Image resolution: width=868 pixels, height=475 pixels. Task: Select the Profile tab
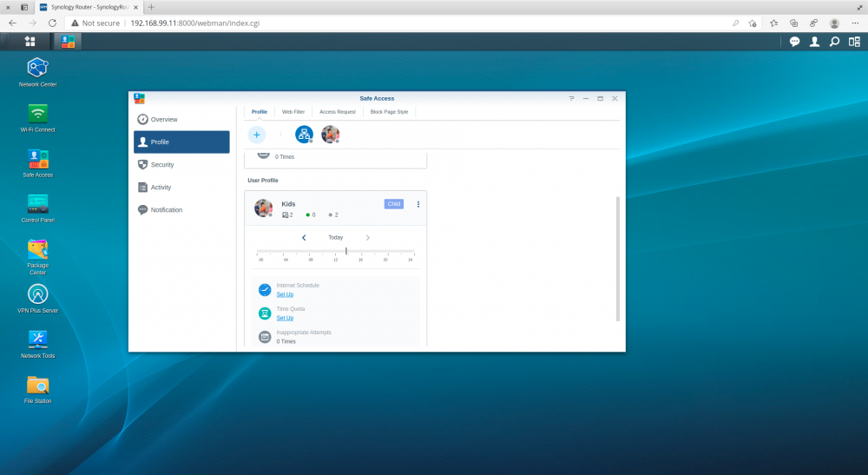click(259, 112)
